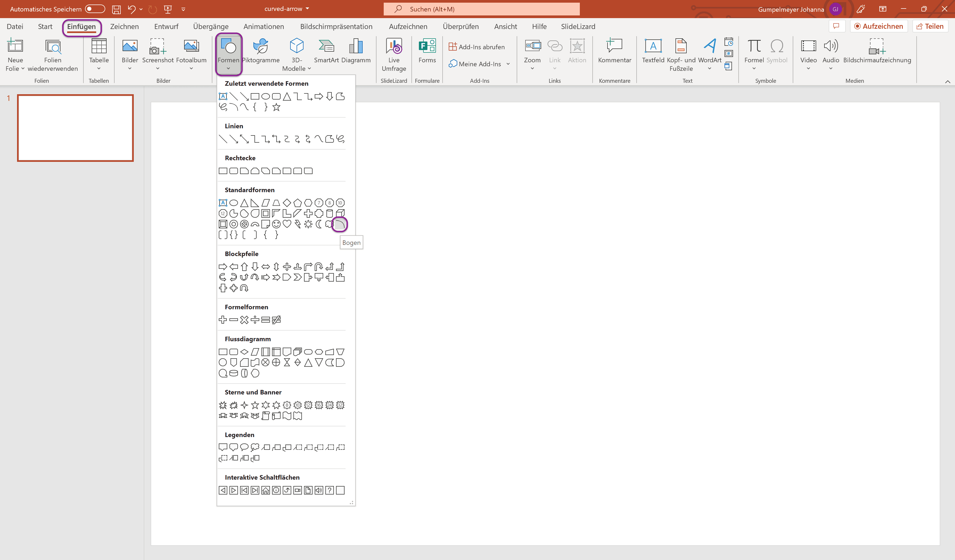The image size is (955, 560).
Task: Select slide 1 thumbnail
Action: 75,128
